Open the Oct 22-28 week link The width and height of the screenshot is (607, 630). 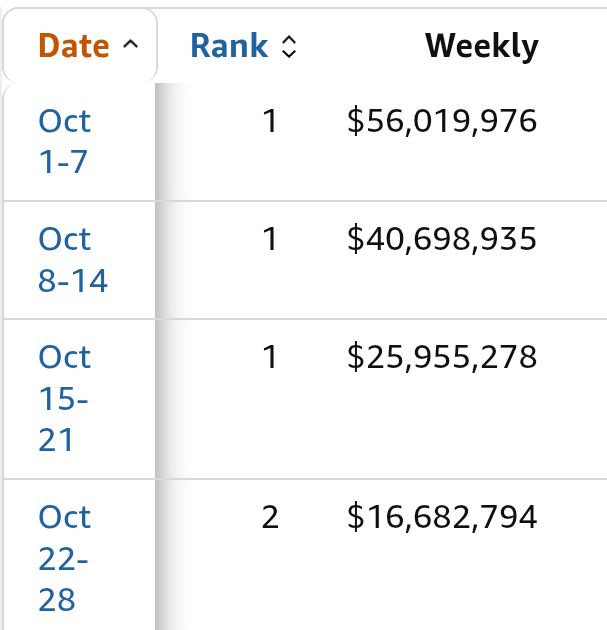(x=65, y=558)
